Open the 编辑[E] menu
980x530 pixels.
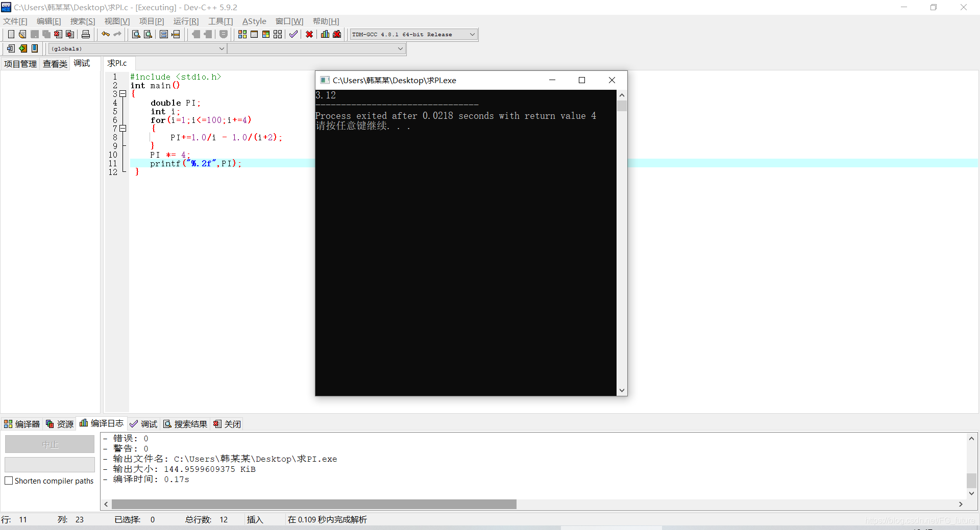coord(49,21)
